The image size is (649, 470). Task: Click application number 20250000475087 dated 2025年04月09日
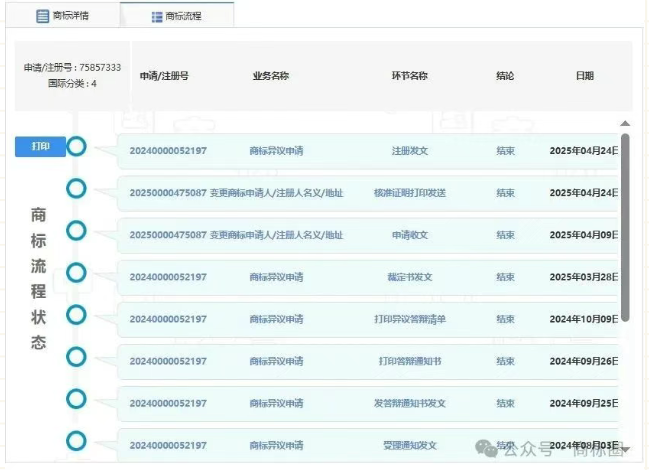(x=168, y=235)
